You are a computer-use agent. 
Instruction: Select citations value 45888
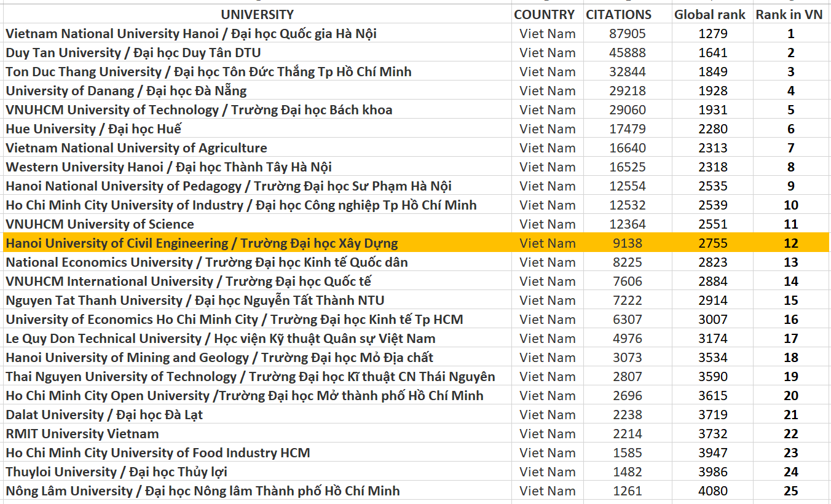627,52
